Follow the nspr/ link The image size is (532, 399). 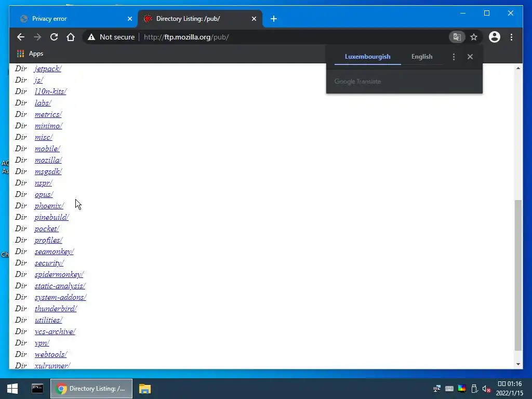(44, 183)
